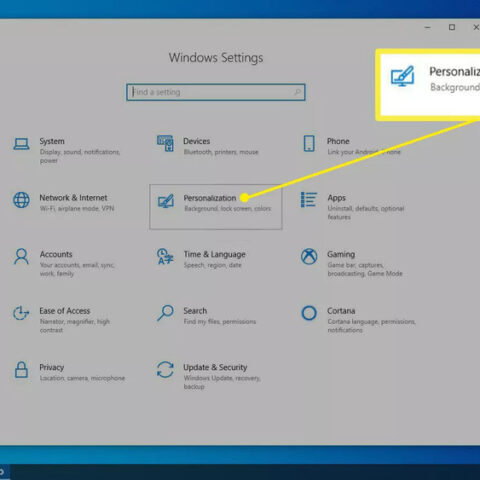Screen dimensions: 480x480
Task: Go to the Update & Security title
Action: tap(215, 367)
